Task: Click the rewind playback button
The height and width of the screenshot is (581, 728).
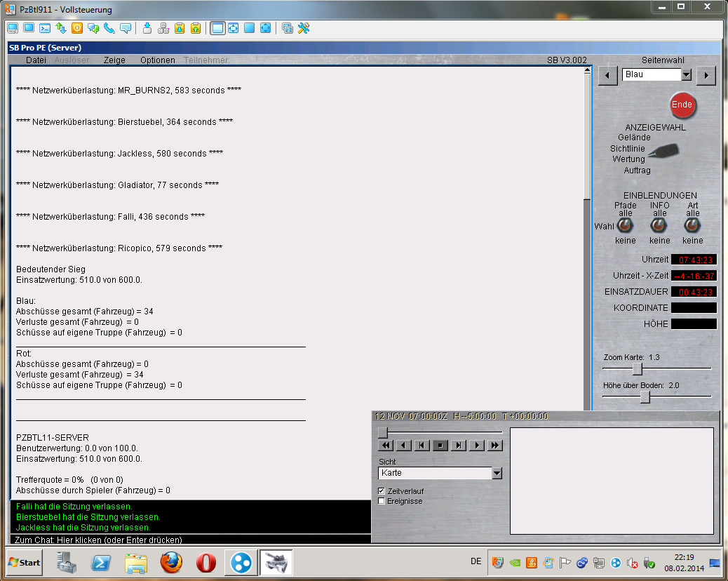Action: tap(385, 445)
